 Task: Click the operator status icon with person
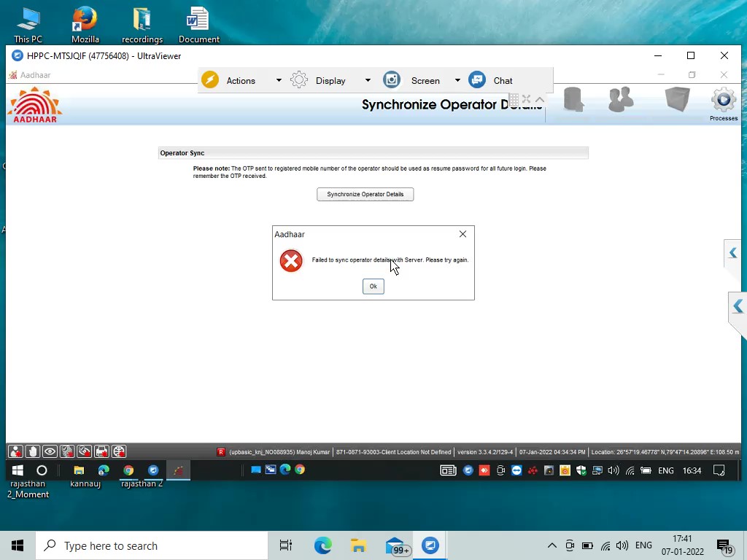tap(16, 451)
